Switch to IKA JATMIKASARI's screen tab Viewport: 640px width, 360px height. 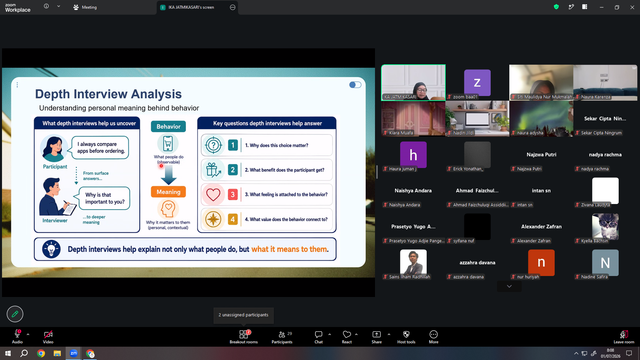point(191,7)
